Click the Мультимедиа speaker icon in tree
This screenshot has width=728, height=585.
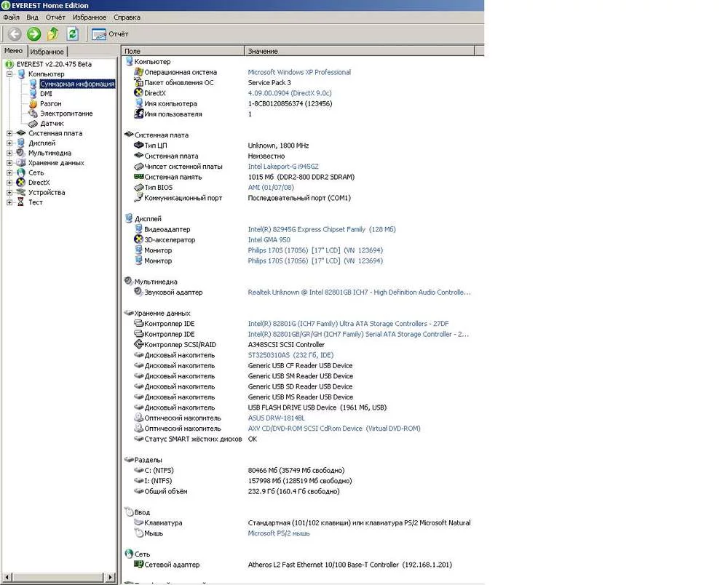[x=21, y=153]
